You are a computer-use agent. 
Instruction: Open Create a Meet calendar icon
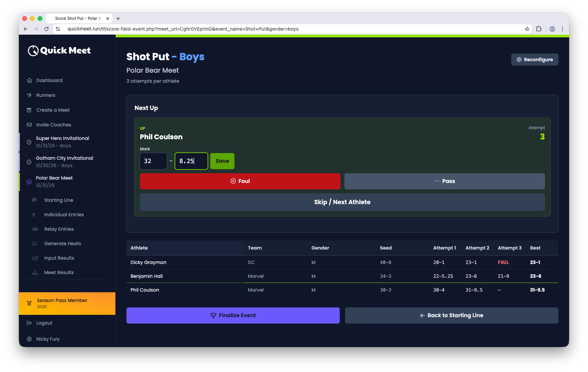coord(30,110)
